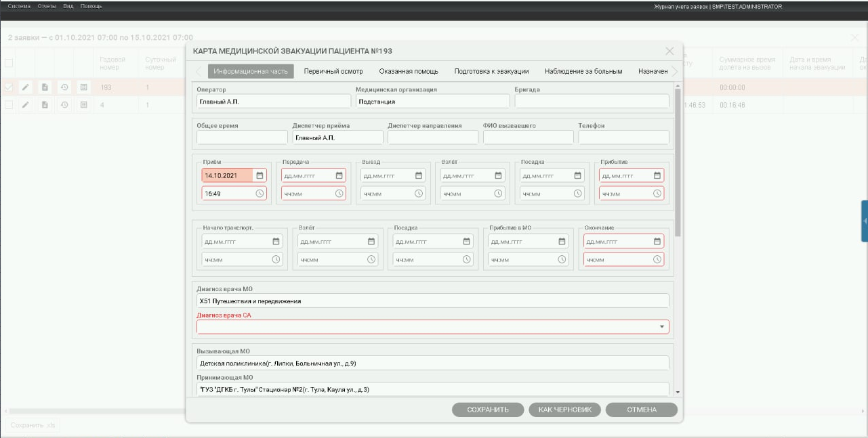Open the clock icon in the Прибытие group
Image resolution: width=868 pixels, height=438 pixels.
coord(657,193)
